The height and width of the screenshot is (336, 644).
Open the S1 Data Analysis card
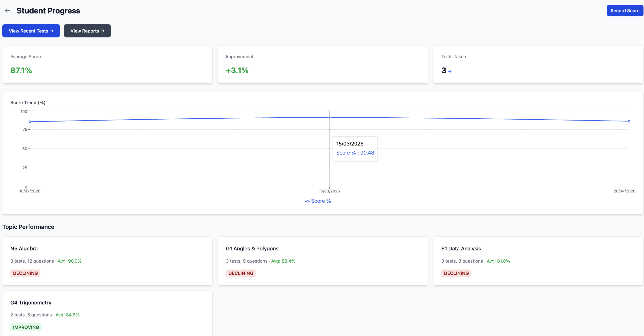[x=538, y=261]
